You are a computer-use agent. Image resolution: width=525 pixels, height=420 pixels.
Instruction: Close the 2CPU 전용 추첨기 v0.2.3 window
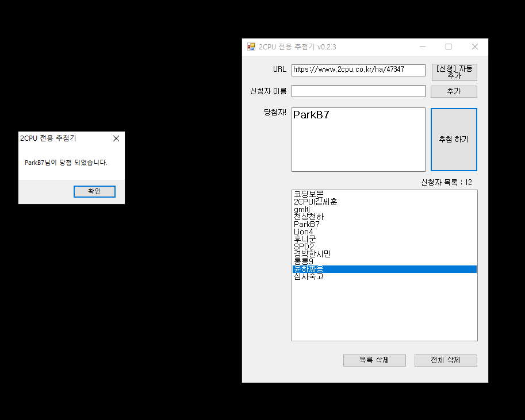point(475,47)
